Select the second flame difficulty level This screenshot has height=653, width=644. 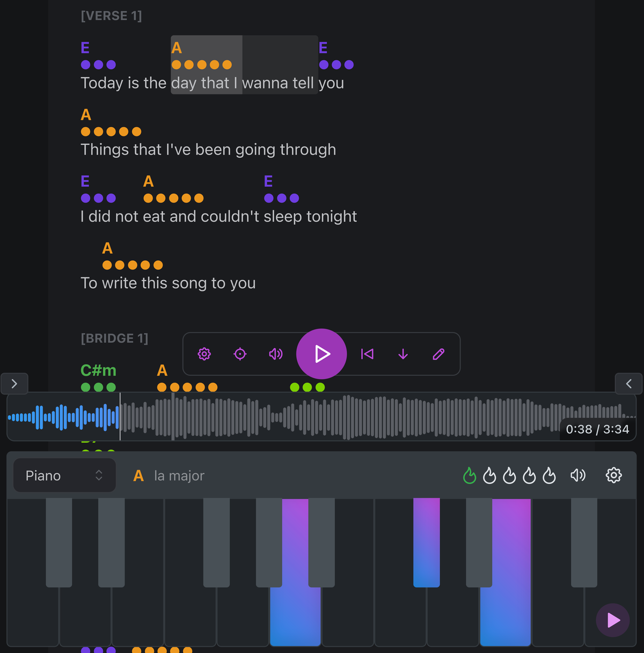489,475
